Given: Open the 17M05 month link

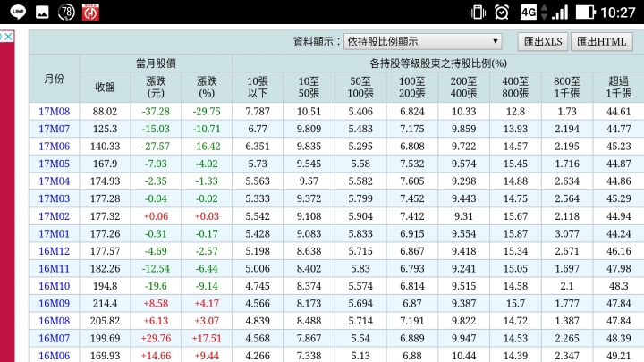Looking at the screenshot, I should point(55,164).
